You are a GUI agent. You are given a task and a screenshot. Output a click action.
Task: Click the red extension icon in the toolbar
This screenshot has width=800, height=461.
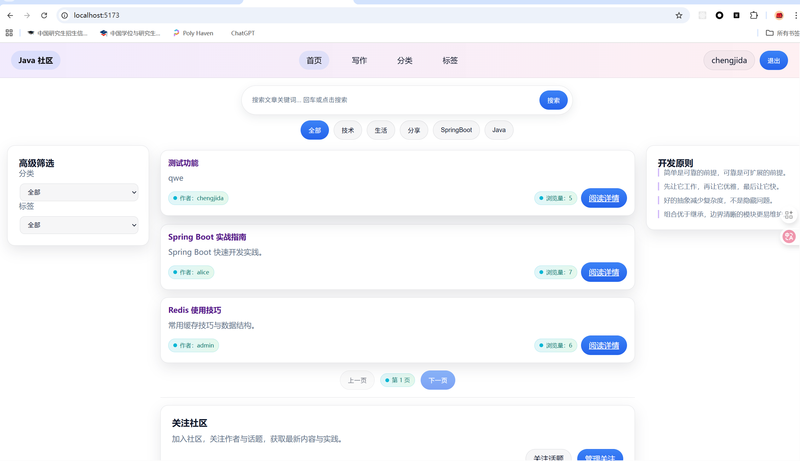(x=779, y=15)
